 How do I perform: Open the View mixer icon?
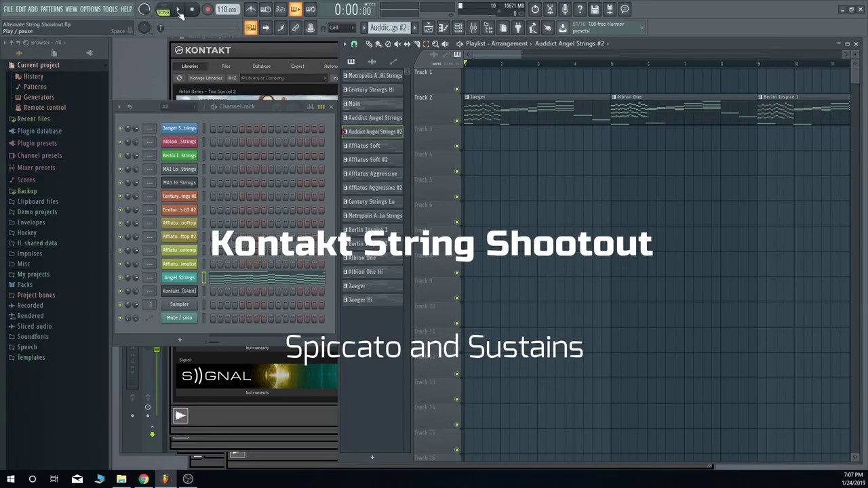473,28
